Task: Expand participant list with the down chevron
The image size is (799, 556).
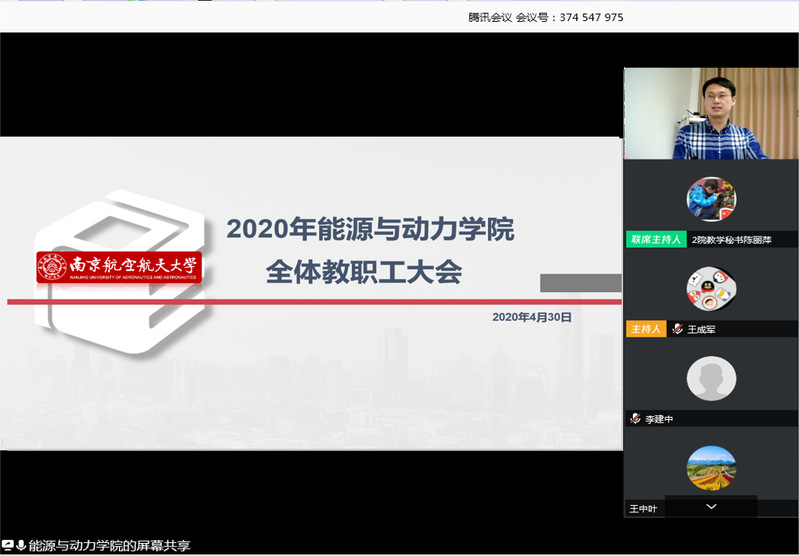Action: click(711, 507)
